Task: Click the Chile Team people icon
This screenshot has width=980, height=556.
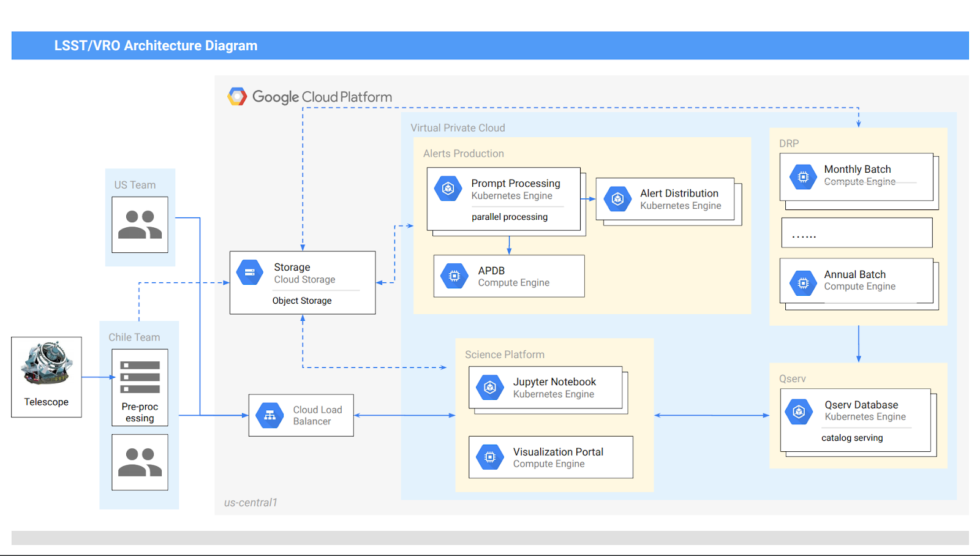Action: (x=140, y=462)
